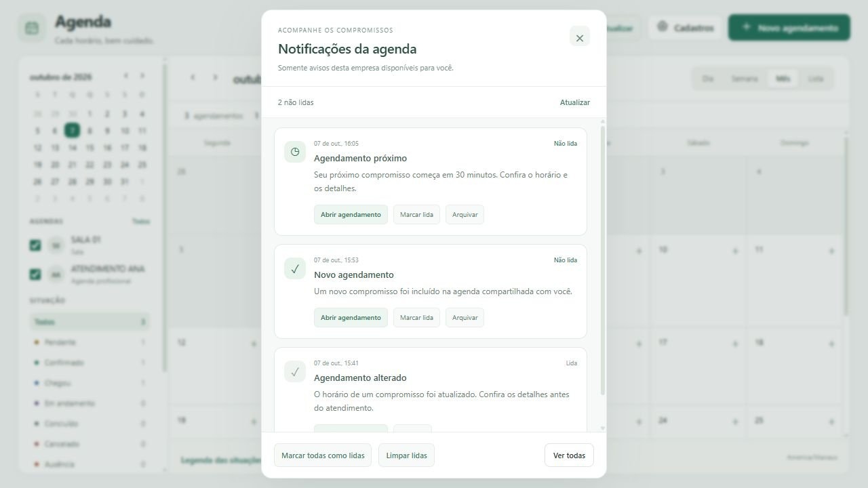This screenshot has width=868, height=488.
Task: Switch to the Dia view
Action: 708,79
